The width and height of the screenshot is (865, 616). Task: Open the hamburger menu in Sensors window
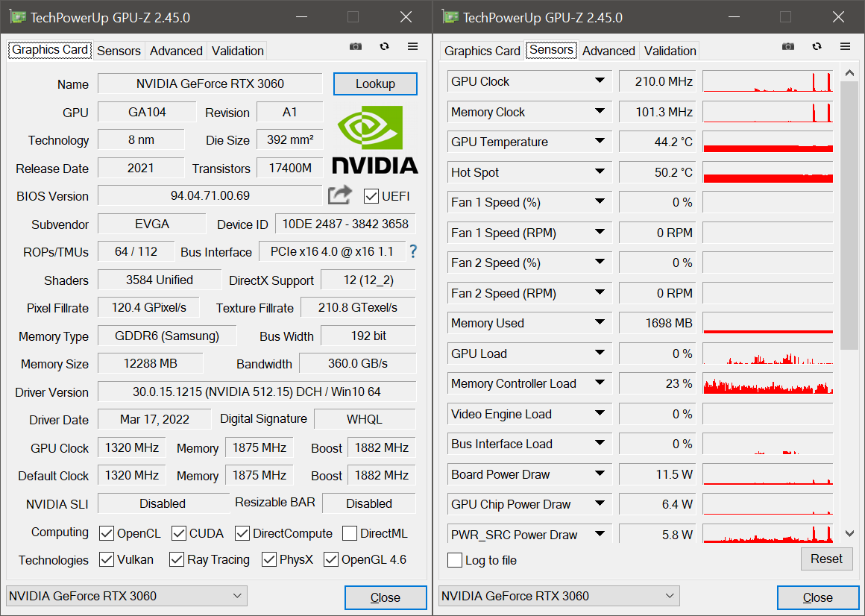(x=845, y=47)
